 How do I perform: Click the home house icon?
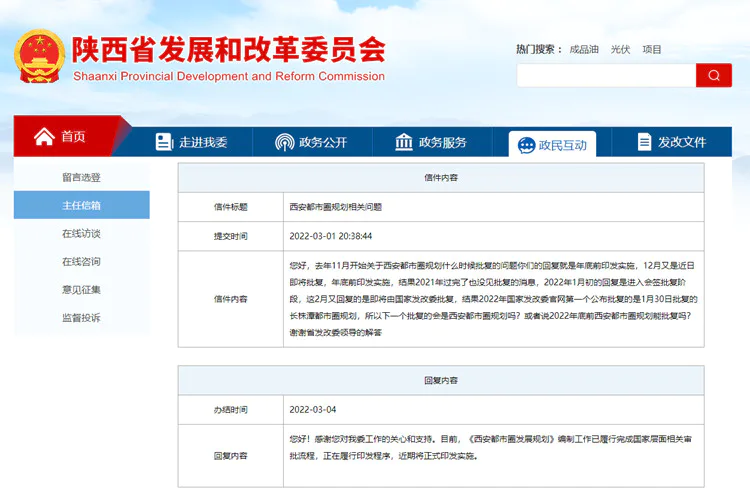pyautogui.click(x=44, y=137)
